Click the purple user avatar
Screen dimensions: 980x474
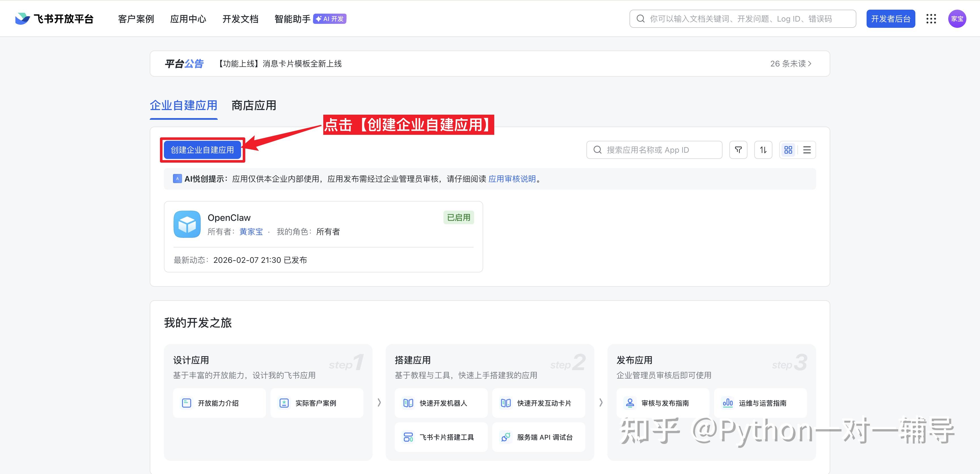coord(957,19)
